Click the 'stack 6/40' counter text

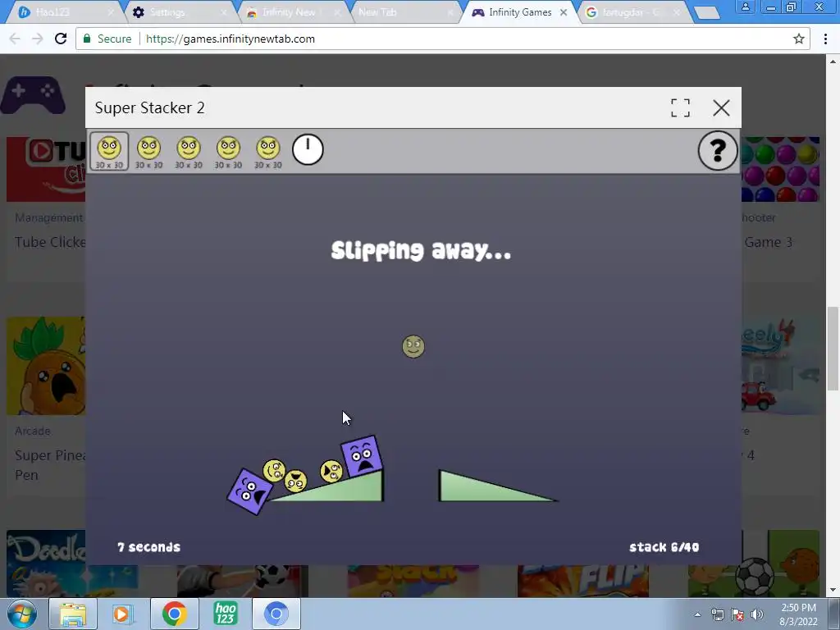pyautogui.click(x=664, y=547)
